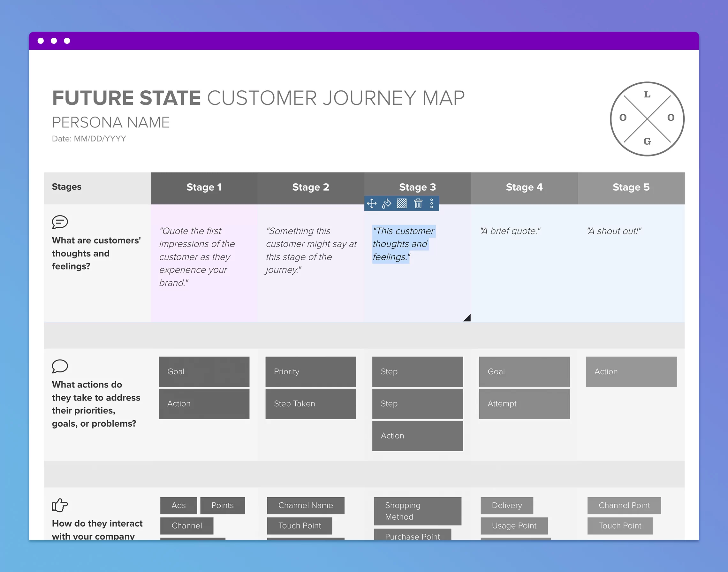Select the paint bucket fill tool
The height and width of the screenshot is (572, 728).
point(386,203)
